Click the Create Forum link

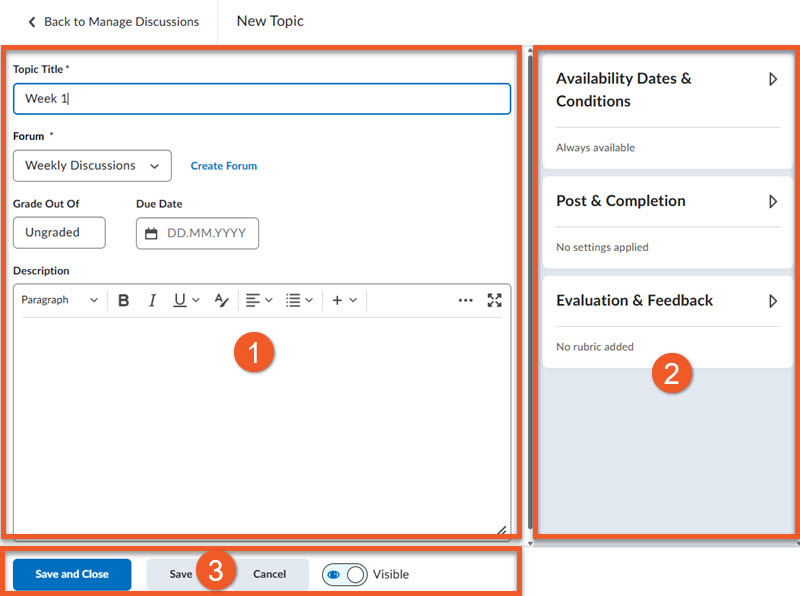[x=224, y=166]
